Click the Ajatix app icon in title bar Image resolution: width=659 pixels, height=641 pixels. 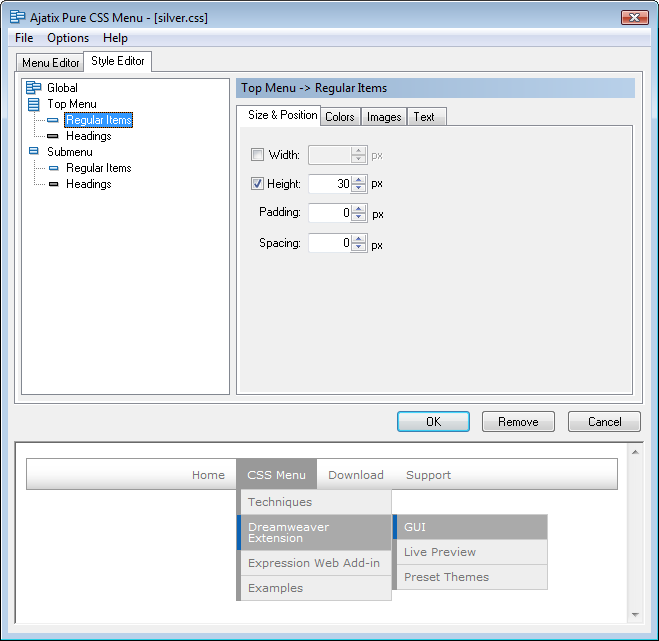pos(18,17)
